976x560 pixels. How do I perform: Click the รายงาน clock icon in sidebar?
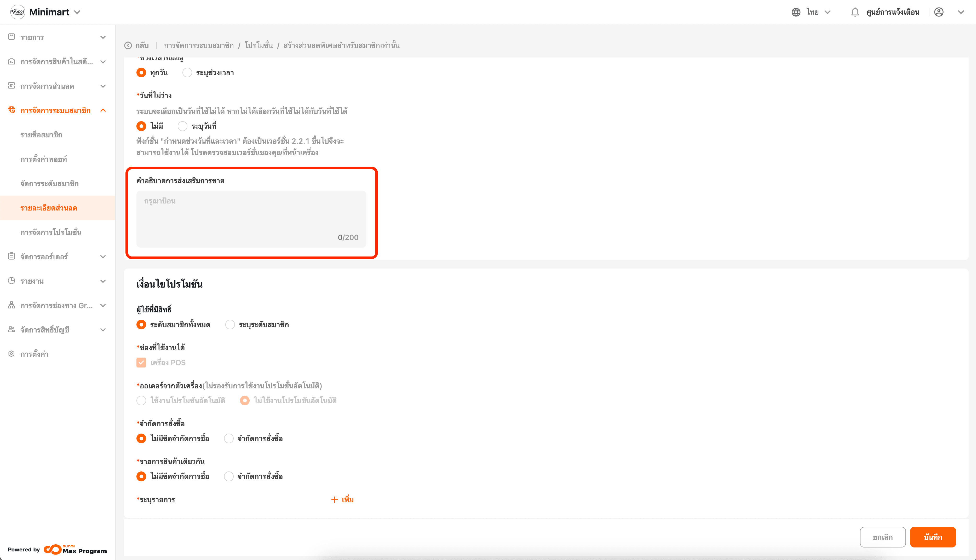pyautogui.click(x=12, y=281)
